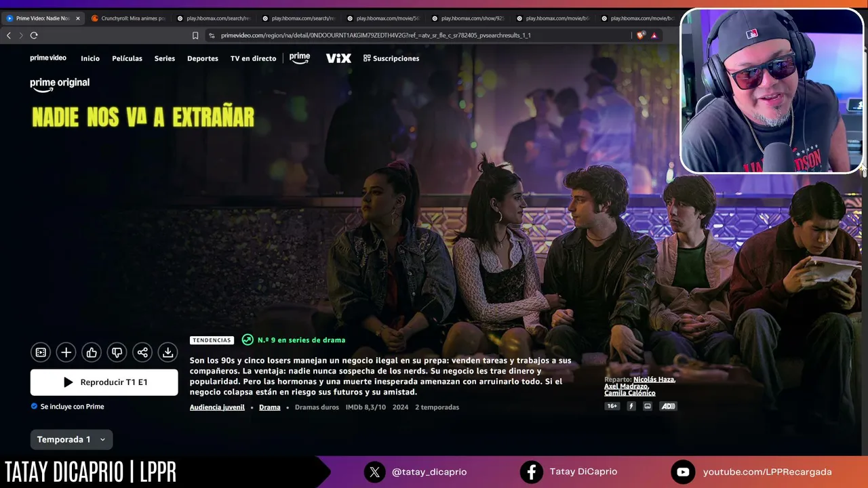Open the Películas menu item
Screen dimensions: 868x488
coord(127,58)
